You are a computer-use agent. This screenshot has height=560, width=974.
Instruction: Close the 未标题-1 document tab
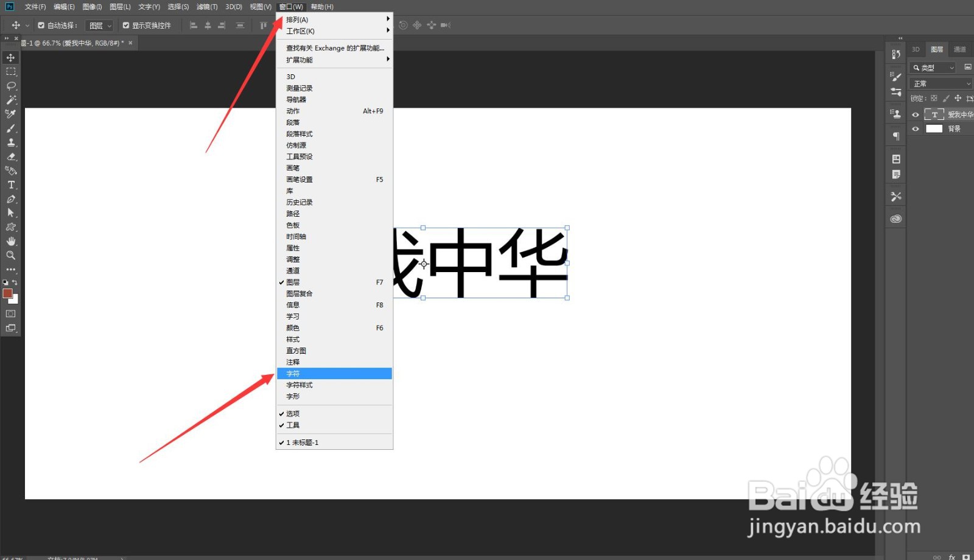pyautogui.click(x=130, y=43)
